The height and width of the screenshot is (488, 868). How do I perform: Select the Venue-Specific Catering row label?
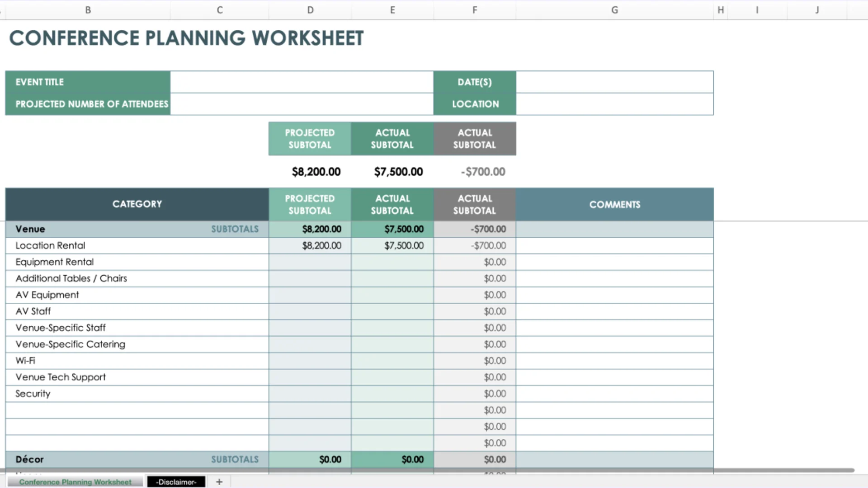(x=71, y=344)
